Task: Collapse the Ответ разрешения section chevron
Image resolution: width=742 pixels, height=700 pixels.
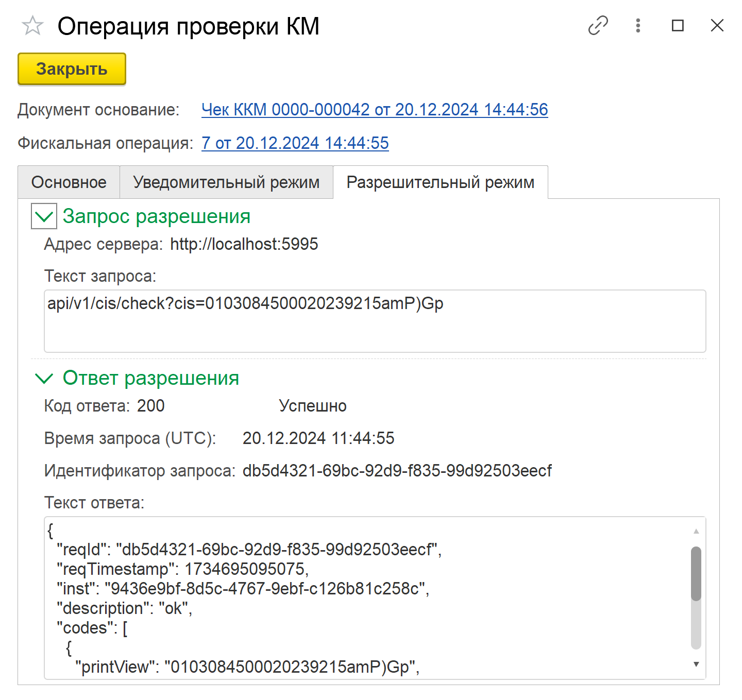Action: pos(44,379)
